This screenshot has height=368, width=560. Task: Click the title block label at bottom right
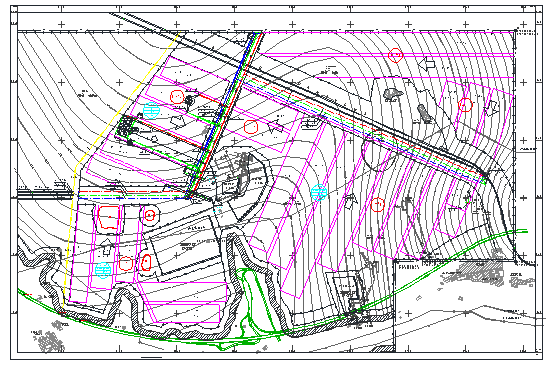pyautogui.click(x=409, y=267)
